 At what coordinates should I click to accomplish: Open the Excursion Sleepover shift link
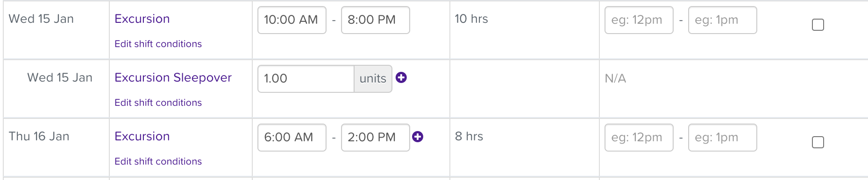point(173,77)
